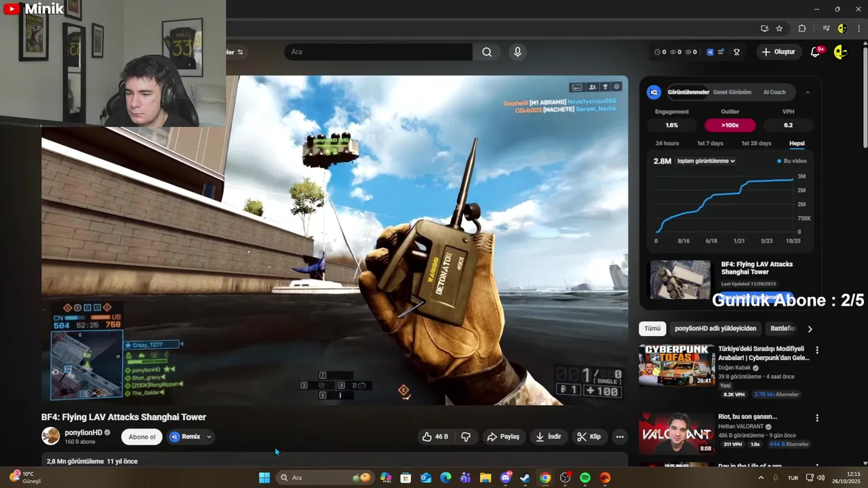The height and width of the screenshot is (488, 868).
Task: Filter by ponylionHD adlı yükleyiciden chip
Action: coord(715,329)
